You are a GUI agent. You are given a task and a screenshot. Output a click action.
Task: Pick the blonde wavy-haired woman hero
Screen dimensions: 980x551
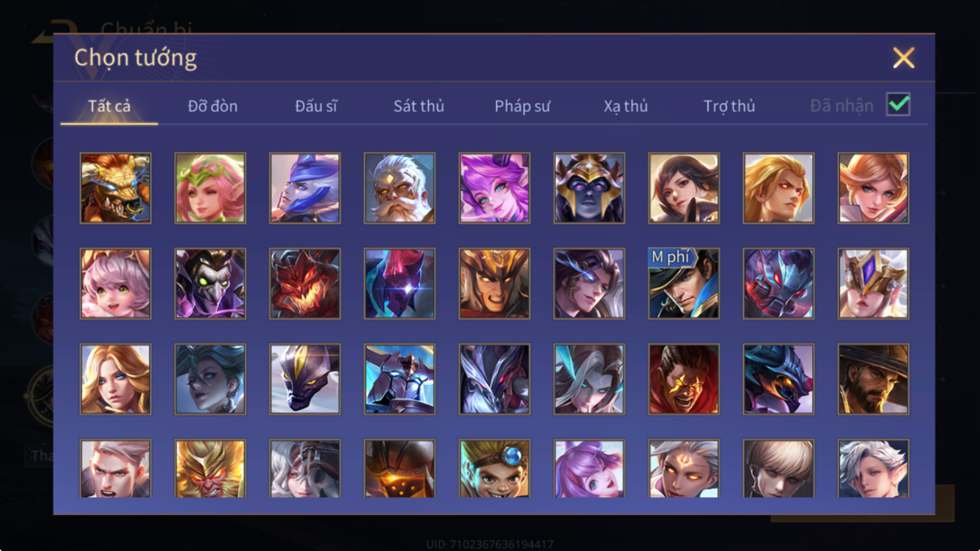tap(115, 379)
